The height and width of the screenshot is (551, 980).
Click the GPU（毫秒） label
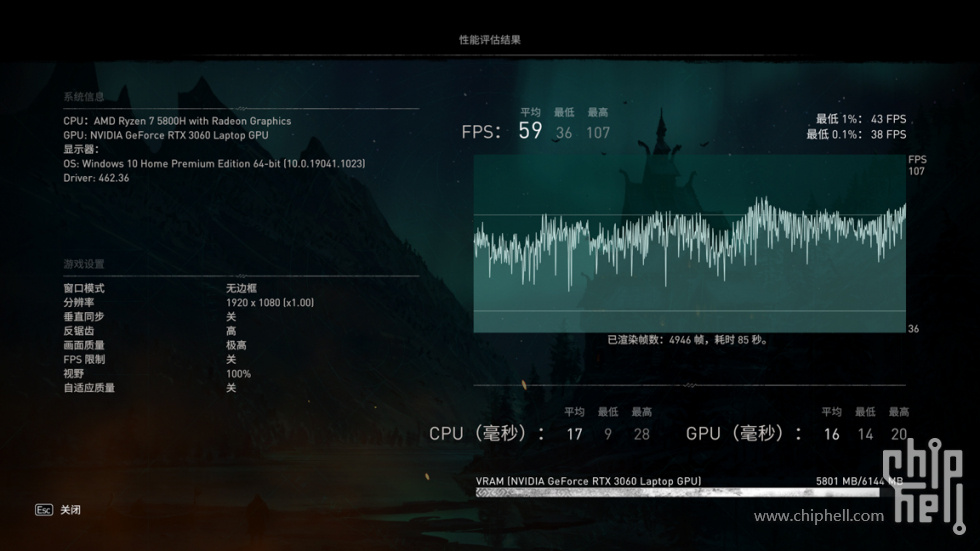pos(743,433)
